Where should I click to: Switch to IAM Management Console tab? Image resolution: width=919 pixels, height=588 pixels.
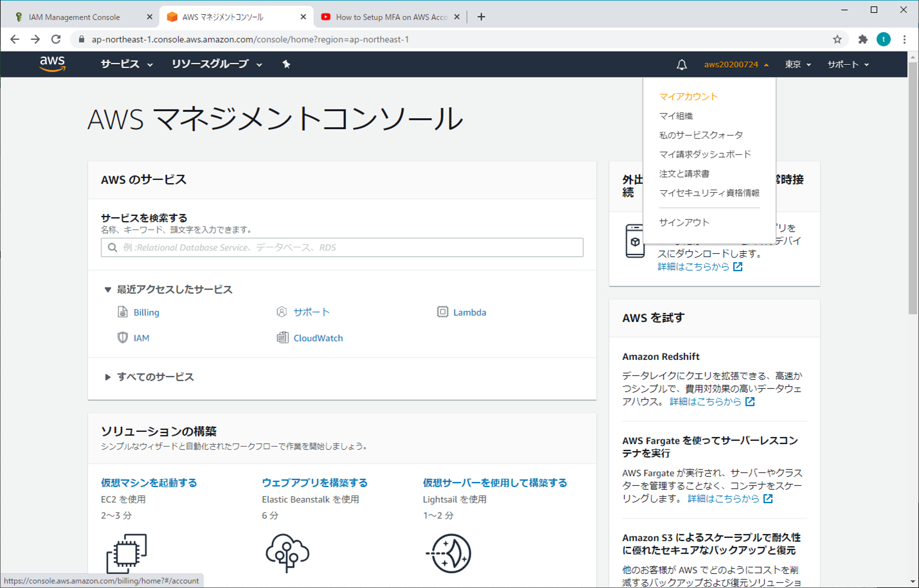[84, 17]
